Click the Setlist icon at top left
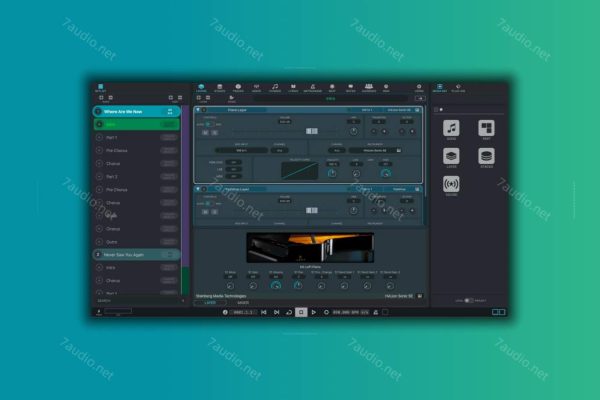600x400 pixels. tap(101, 88)
